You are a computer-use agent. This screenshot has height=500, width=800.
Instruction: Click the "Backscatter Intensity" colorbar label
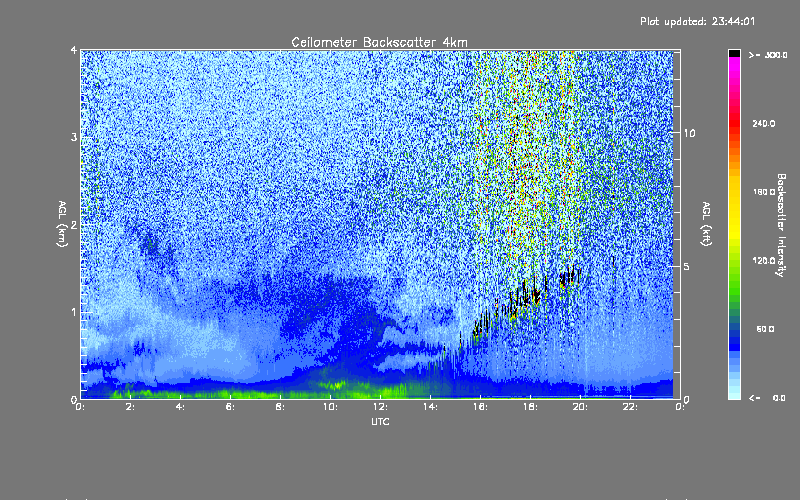point(781,225)
